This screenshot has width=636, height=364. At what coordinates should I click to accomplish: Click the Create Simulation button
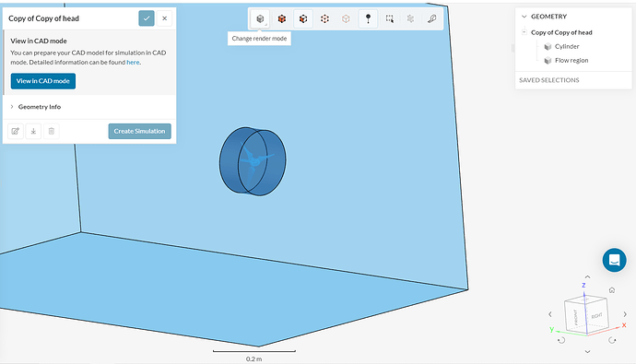139,132
